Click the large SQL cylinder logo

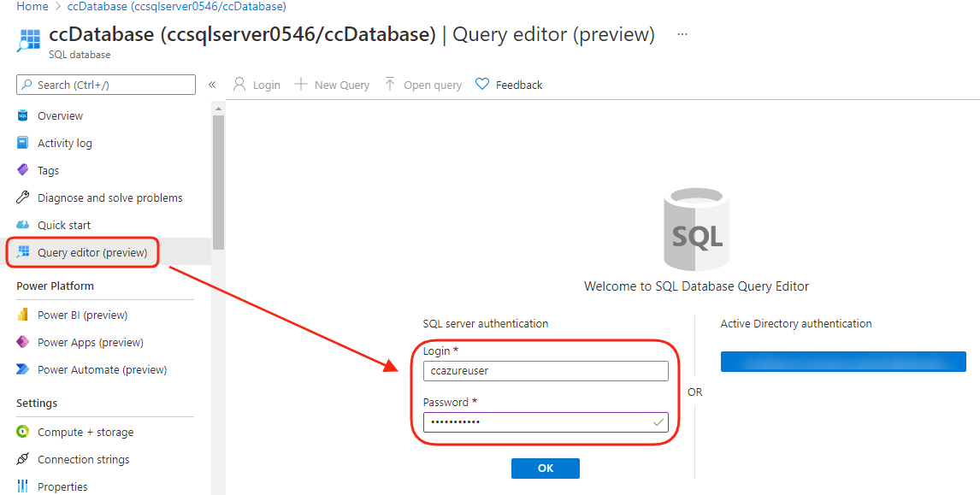pos(696,229)
